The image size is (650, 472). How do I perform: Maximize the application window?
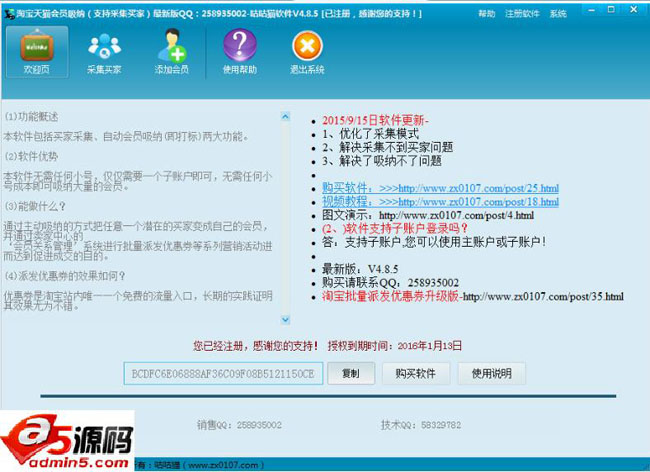(x=611, y=10)
